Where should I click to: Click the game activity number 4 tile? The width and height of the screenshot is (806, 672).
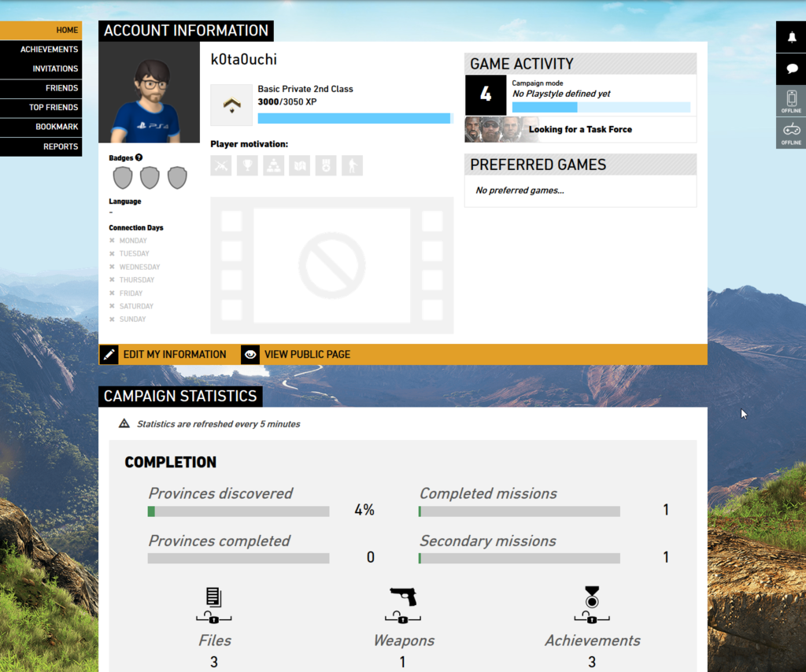point(486,95)
